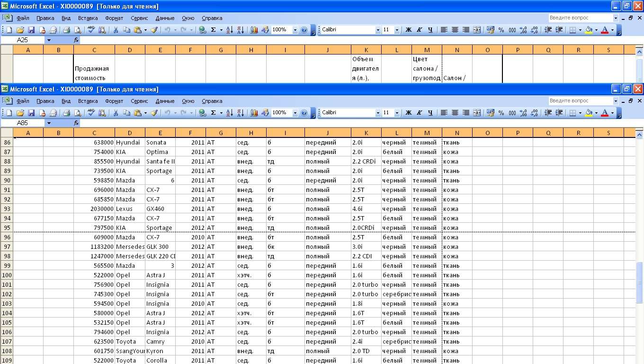Image resolution: width=644 pixels, height=364 pixels.
Task: Sort ascending icon in front window
Action: click(229, 113)
